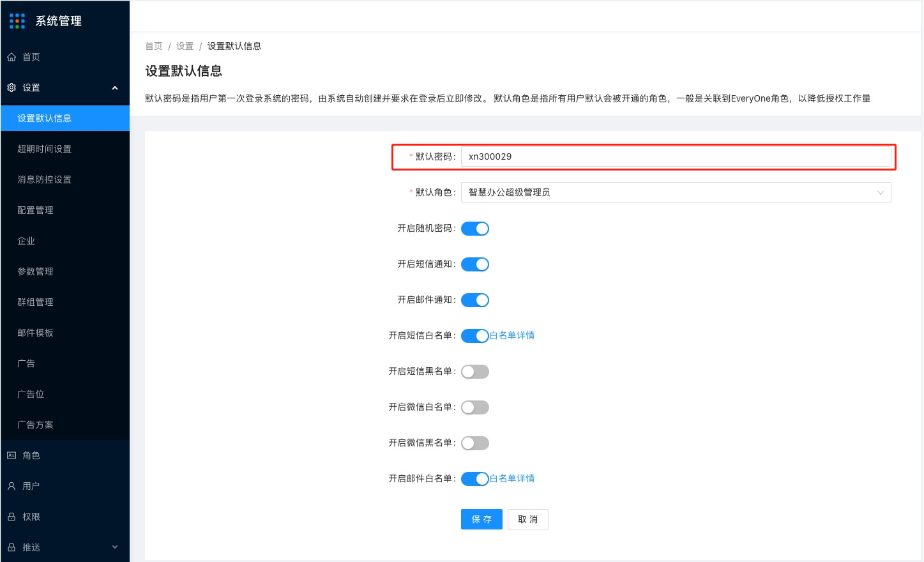This screenshot has height=562, width=924.
Task: Click the home icon beside 首页
Action: coord(11,57)
